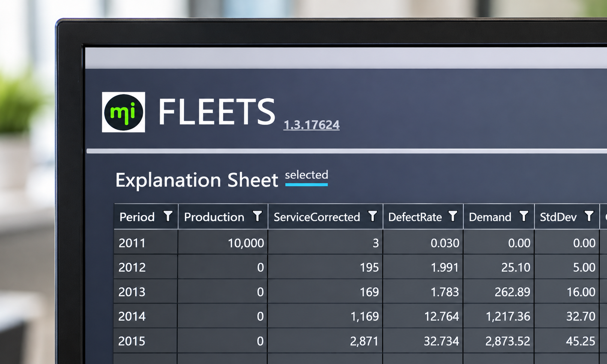Image resolution: width=607 pixels, height=364 pixels.
Task: Click ServiceCorrected value 169
Action: click(369, 292)
